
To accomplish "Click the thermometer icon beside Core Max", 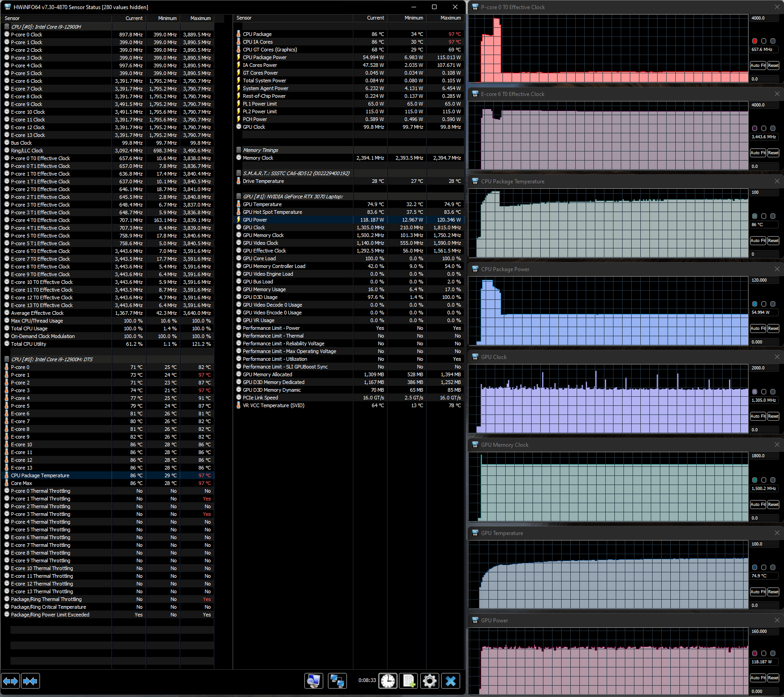I will click(x=7, y=483).
